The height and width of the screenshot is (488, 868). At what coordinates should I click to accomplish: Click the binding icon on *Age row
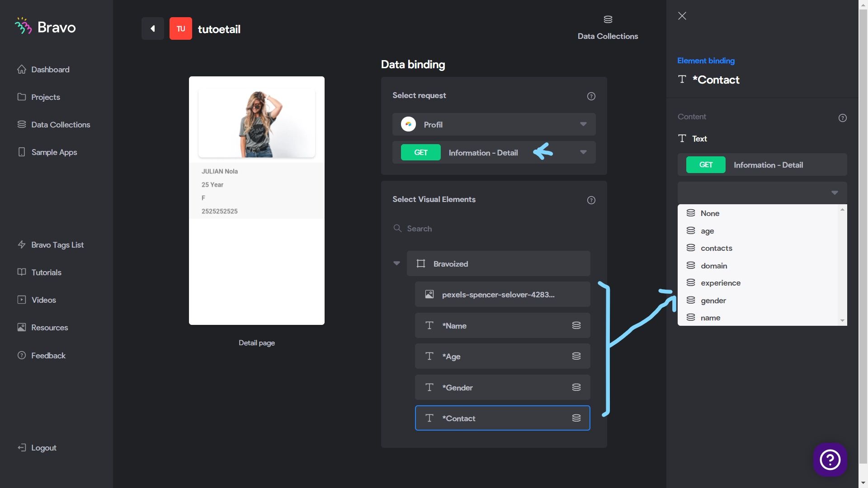[x=576, y=356]
